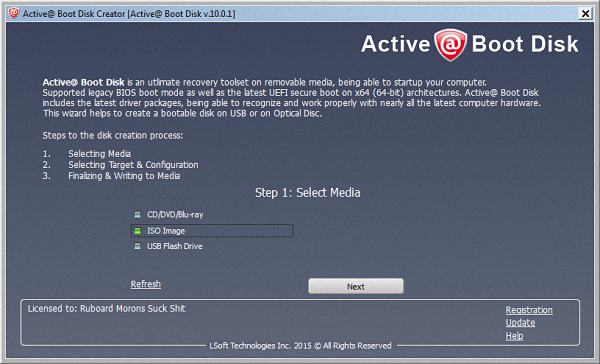Click the 'Step 1: Select Media' heading

308,193
